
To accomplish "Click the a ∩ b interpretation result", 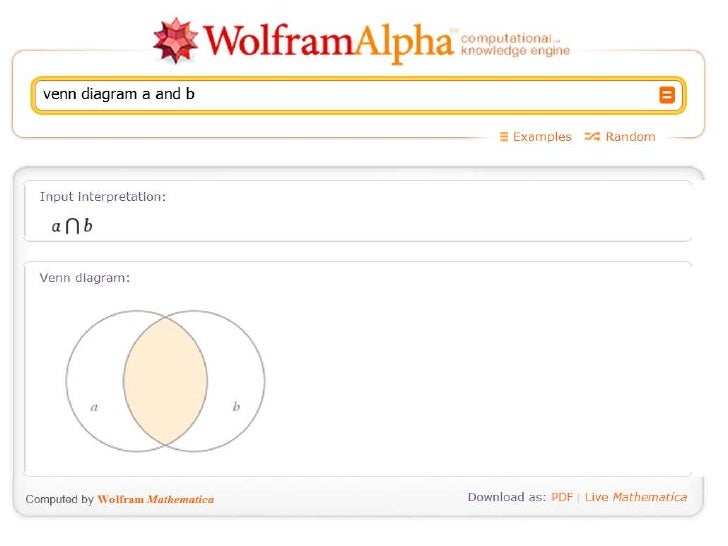I will tap(72, 226).
